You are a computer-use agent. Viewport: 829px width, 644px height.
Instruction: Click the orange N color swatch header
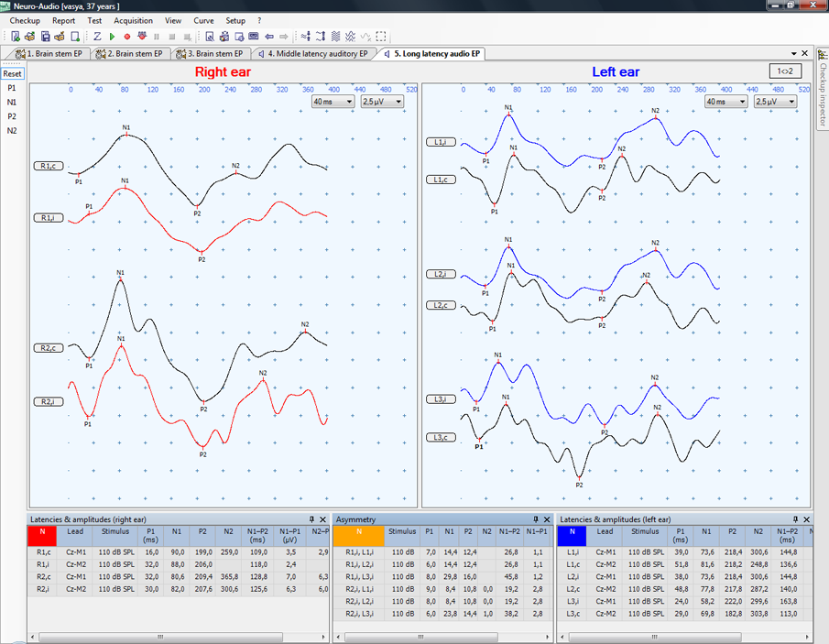(359, 536)
